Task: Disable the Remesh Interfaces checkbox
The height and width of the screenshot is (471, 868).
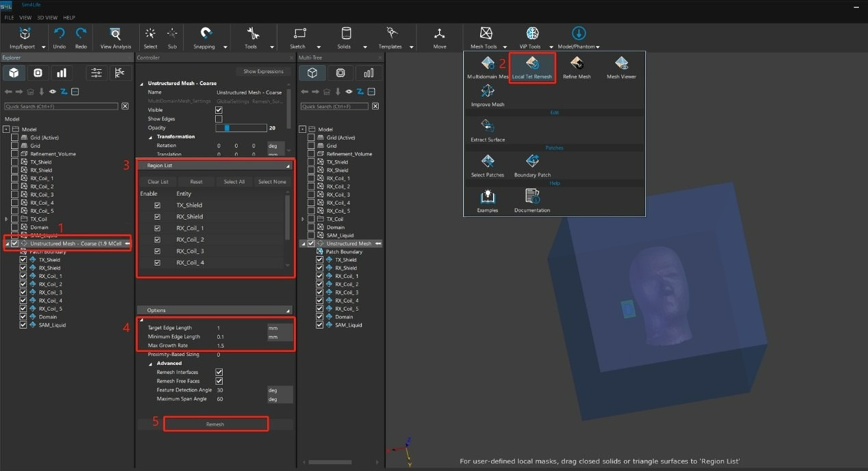Action: click(219, 372)
